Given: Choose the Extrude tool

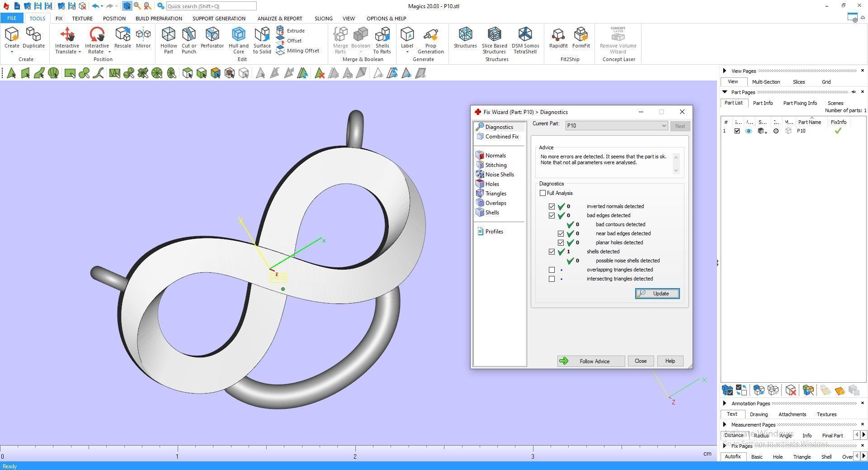Looking at the screenshot, I should pyautogui.click(x=290, y=31).
